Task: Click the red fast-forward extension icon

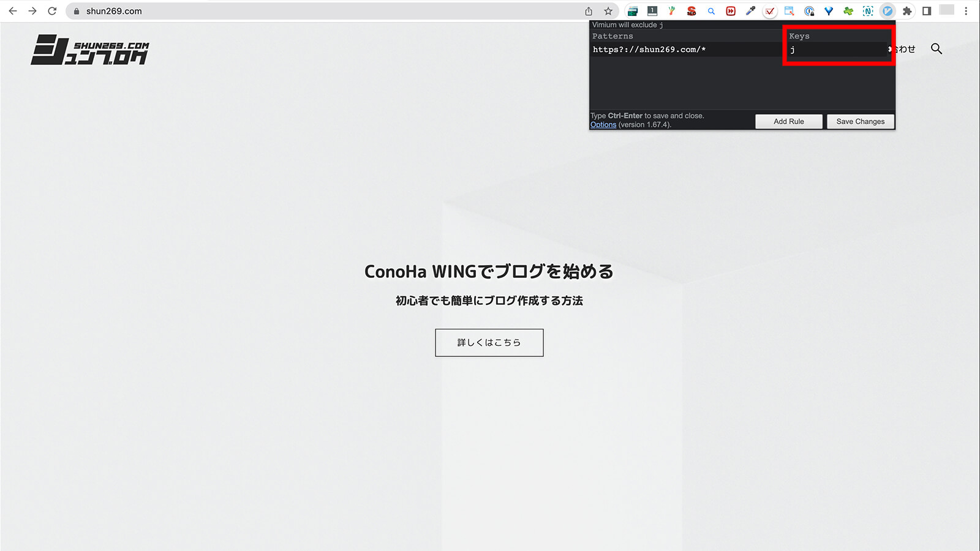Action: [x=731, y=11]
